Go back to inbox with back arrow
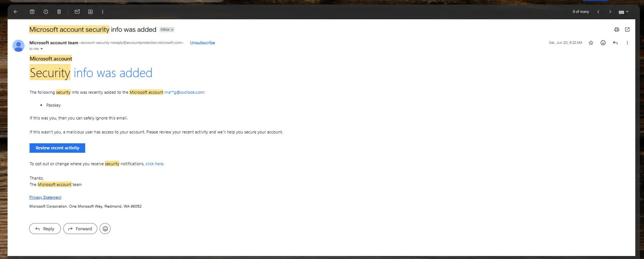Image resolution: width=644 pixels, height=259 pixels. click(16, 12)
